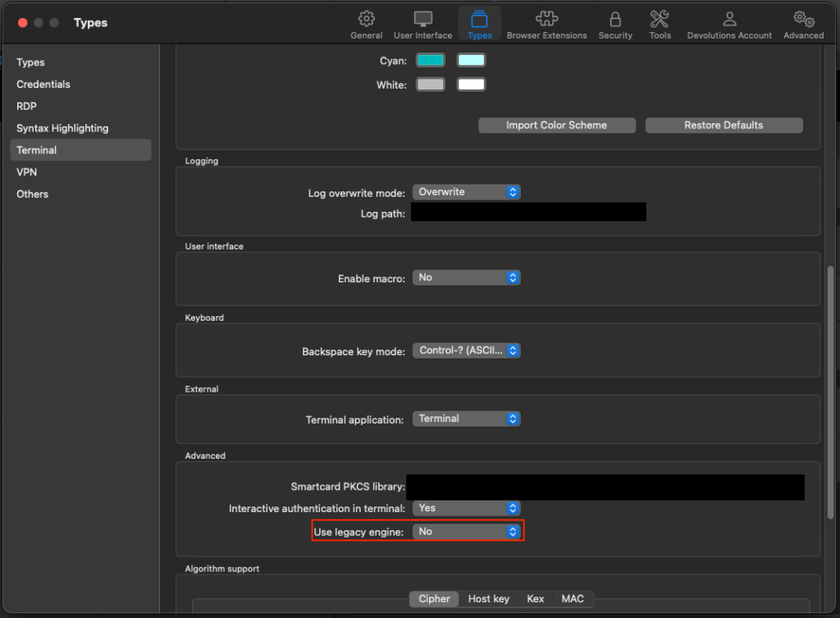This screenshot has height=618, width=840.
Task: Open the Advanced gears icon
Action: [803, 20]
